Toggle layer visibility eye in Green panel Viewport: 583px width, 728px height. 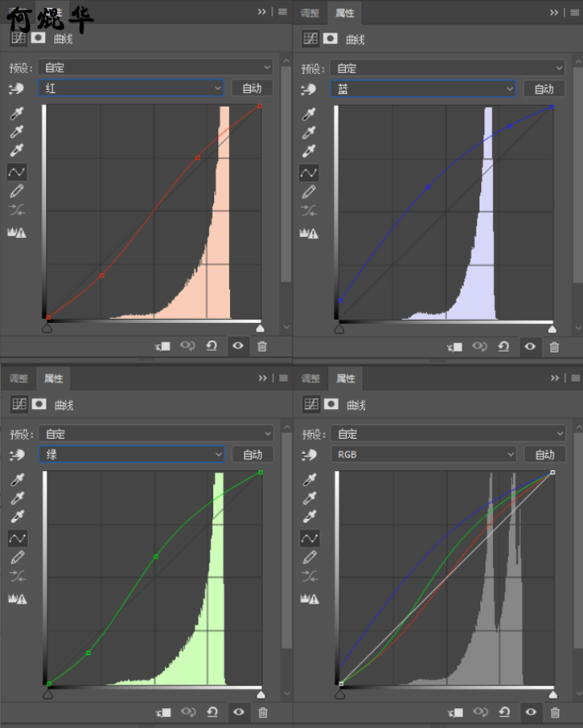click(238, 712)
